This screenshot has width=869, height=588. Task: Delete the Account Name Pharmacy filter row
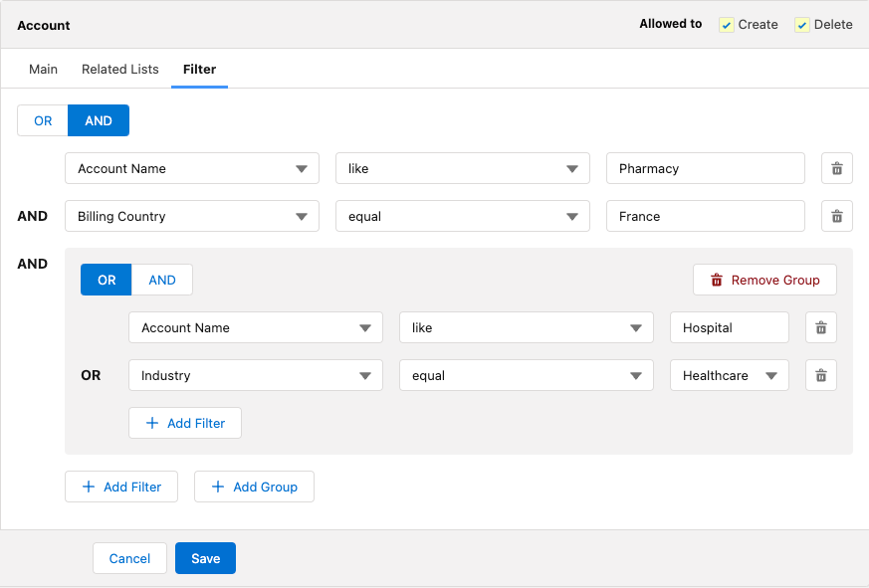(x=836, y=168)
